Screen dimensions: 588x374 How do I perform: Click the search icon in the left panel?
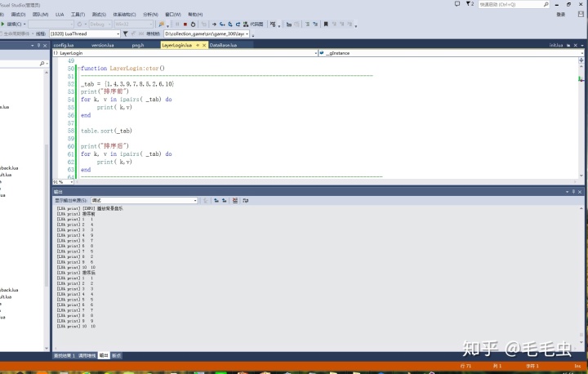[42, 64]
